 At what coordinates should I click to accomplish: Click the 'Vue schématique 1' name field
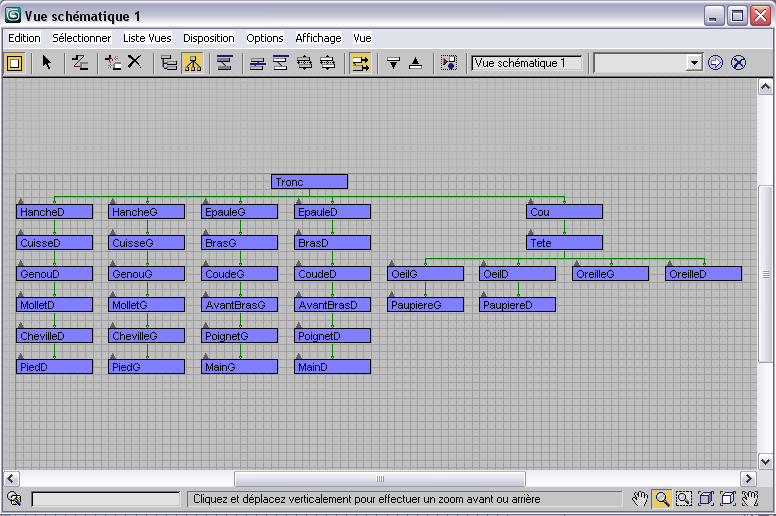pyautogui.click(x=527, y=63)
